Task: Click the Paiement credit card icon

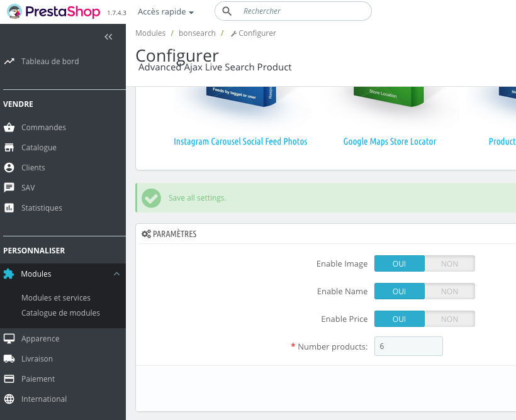Action: pos(9,379)
